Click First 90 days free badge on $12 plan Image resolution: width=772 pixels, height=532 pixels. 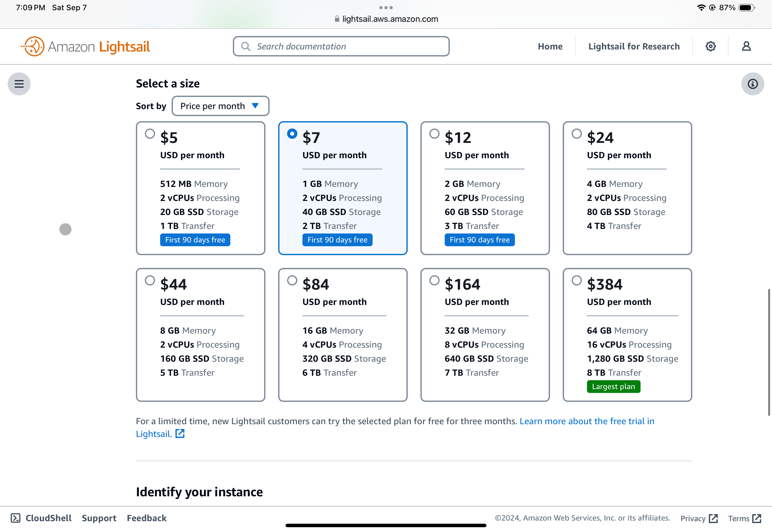(x=480, y=240)
